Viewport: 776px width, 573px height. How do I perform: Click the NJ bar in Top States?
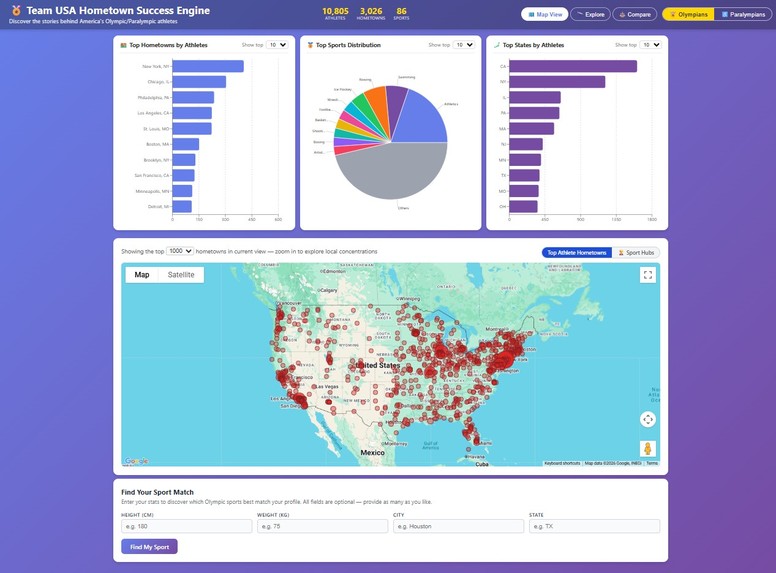526,144
